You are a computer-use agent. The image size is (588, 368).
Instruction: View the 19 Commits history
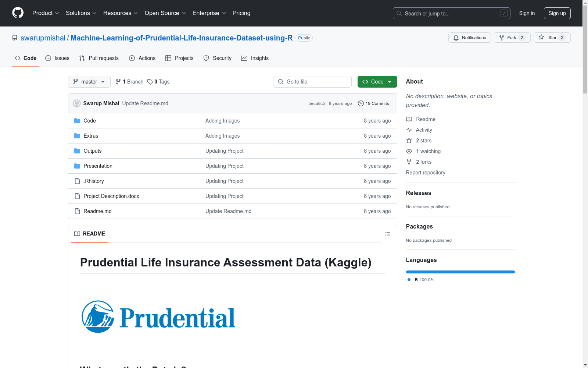[373, 103]
